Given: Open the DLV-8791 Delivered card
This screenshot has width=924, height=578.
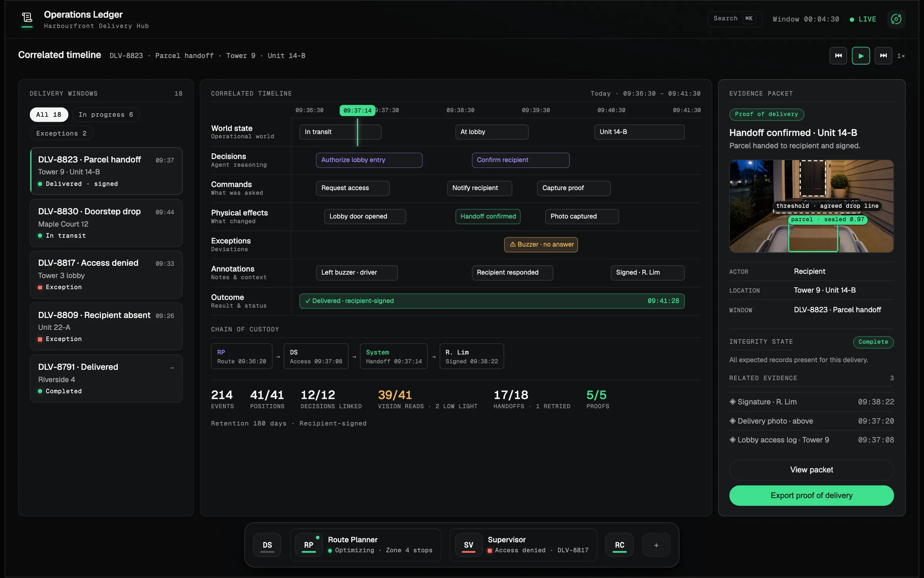Looking at the screenshot, I should pos(106,379).
